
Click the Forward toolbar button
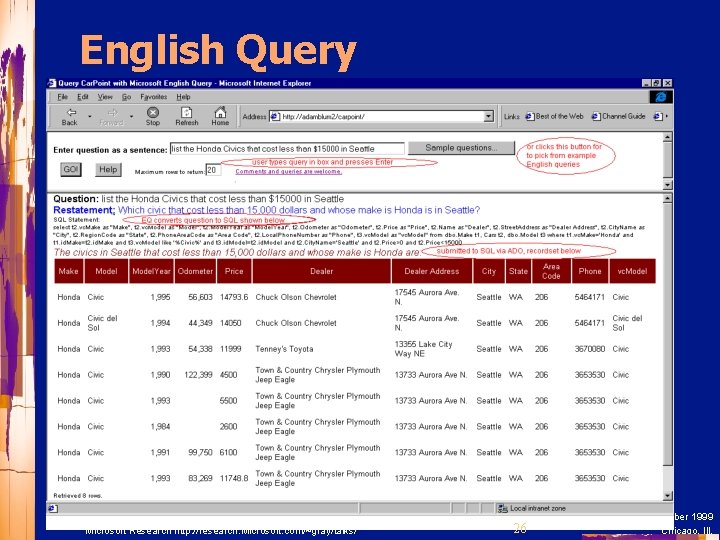112,117
